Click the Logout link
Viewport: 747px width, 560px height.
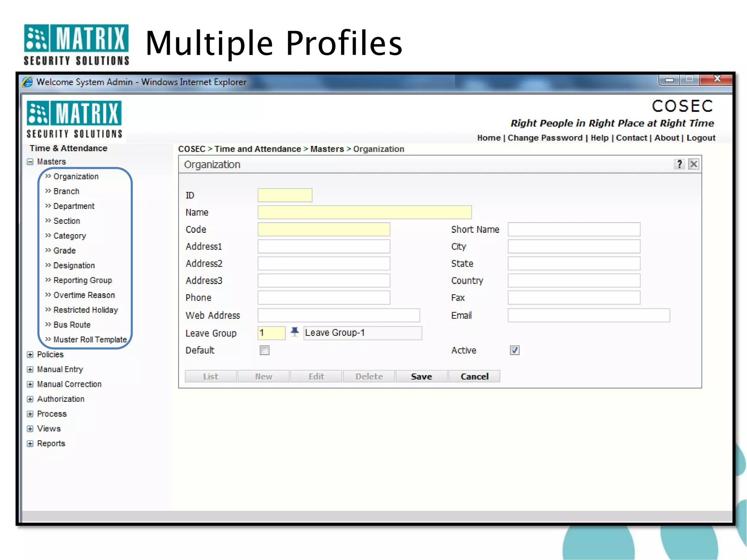tap(701, 138)
